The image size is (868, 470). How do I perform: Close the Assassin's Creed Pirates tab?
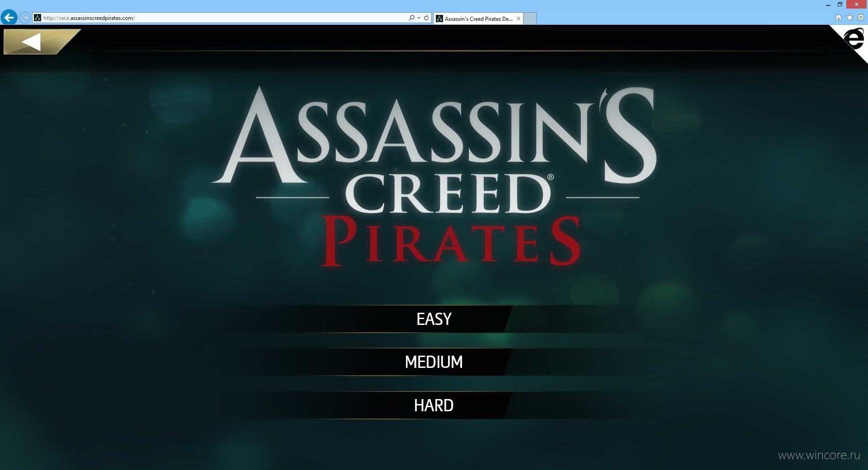[519, 19]
